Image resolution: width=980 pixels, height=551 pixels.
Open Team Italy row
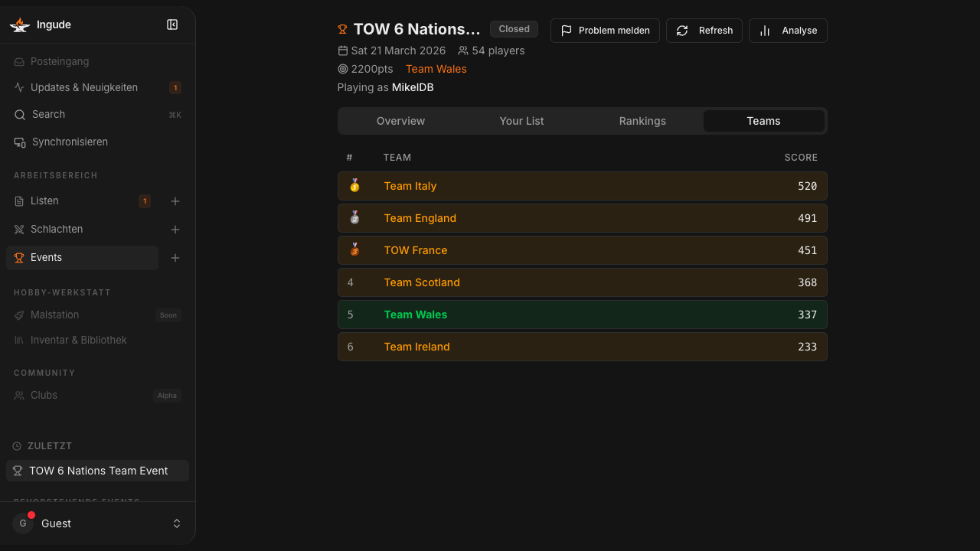(x=582, y=186)
